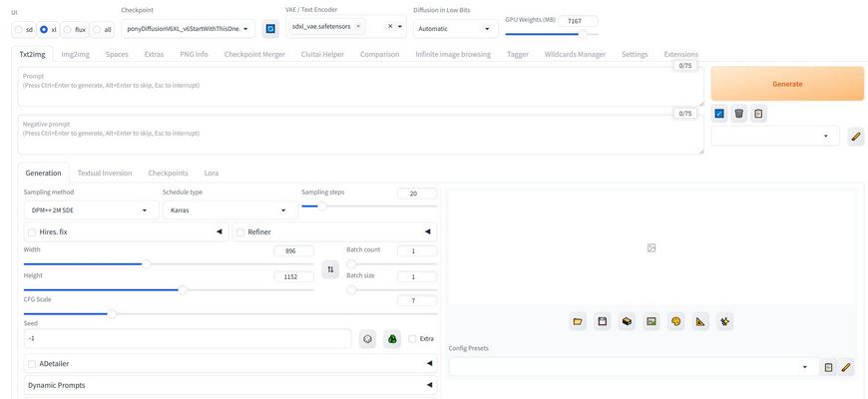Open the VAE / Text Encoder dropdown arrow
The width and height of the screenshot is (868, 399).
(400, 26)
